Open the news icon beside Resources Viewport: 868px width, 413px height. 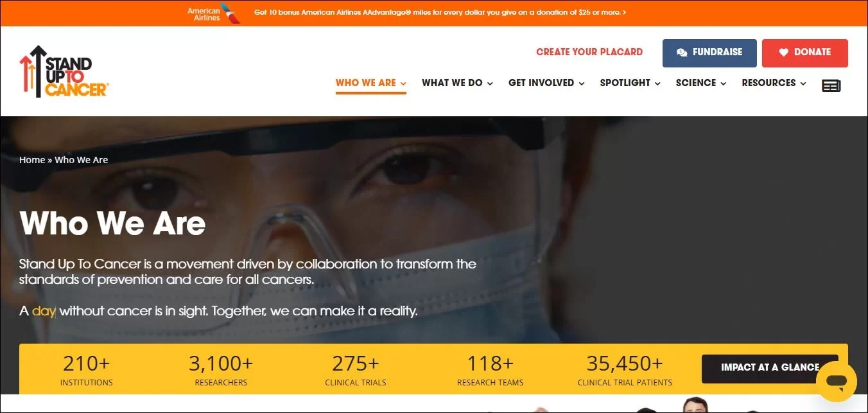tap(831, 85)
